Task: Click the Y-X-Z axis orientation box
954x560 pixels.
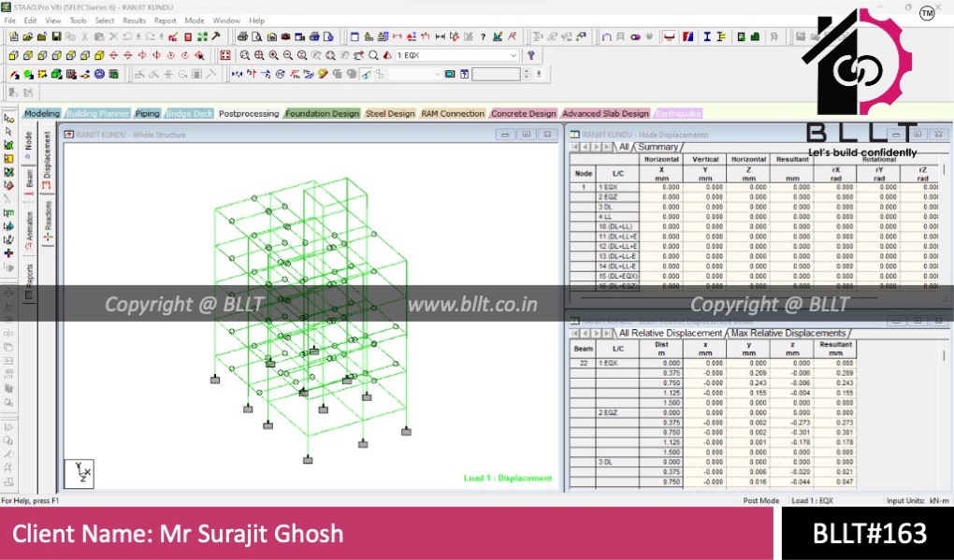Action: (79, 474)
